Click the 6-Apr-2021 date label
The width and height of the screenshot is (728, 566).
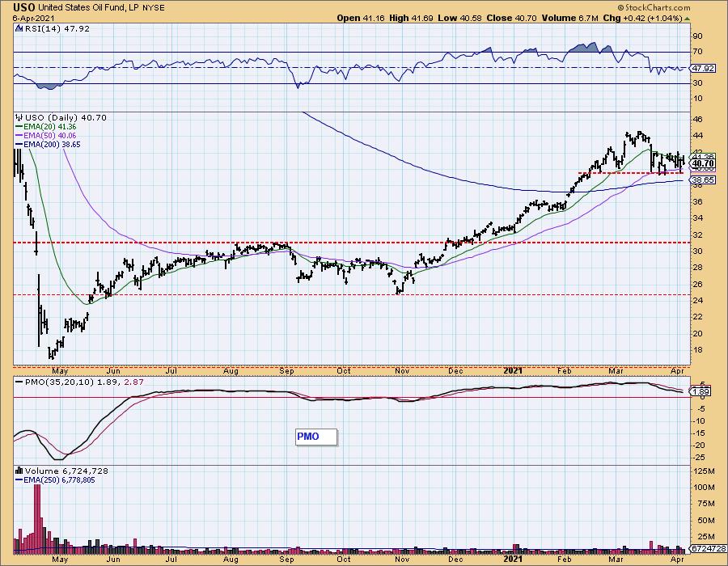(x=34, y=18)
